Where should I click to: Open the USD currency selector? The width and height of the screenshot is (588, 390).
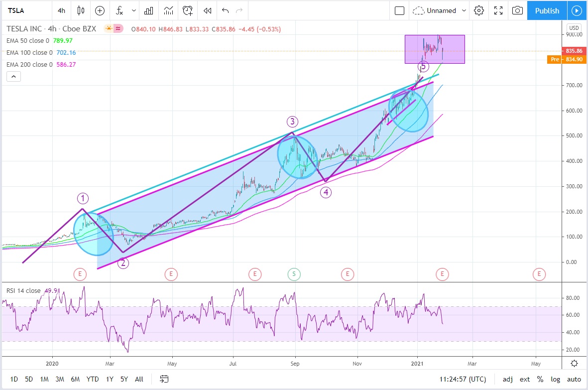(x=574, y=28)
